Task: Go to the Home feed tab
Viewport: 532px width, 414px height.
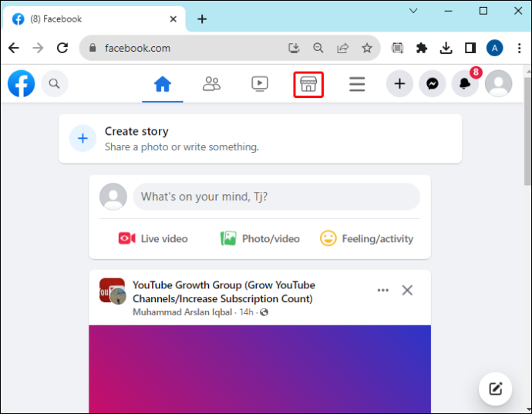Action: pos(163,84)
